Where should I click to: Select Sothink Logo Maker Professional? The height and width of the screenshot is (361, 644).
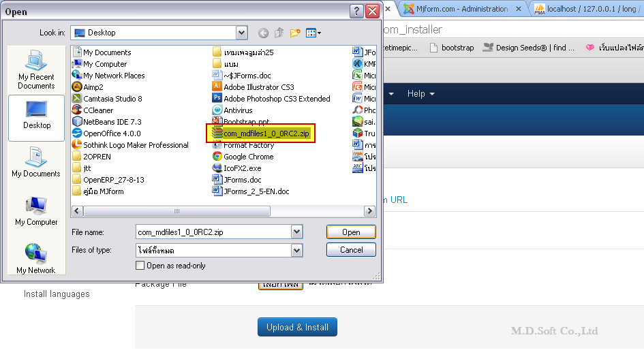click(x=130, y=145)
